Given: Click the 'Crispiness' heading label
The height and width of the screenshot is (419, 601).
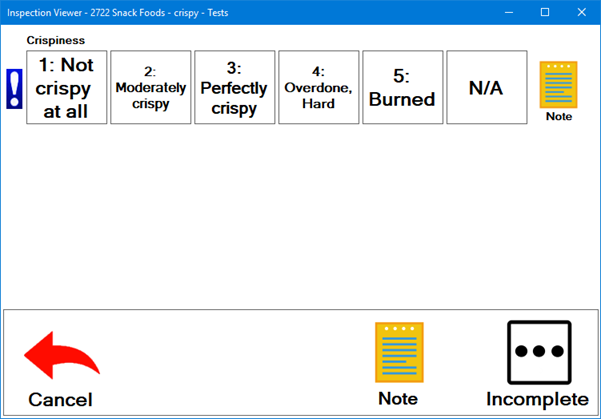Looking at the screenshot, I should click(x=56, y=41).
